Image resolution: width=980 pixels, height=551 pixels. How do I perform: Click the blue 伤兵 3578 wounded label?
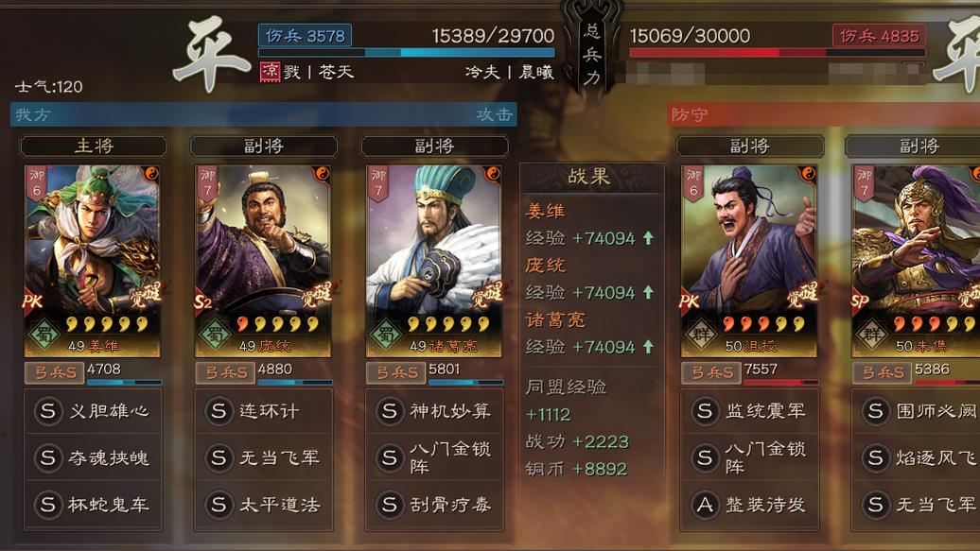click(305, 36)
